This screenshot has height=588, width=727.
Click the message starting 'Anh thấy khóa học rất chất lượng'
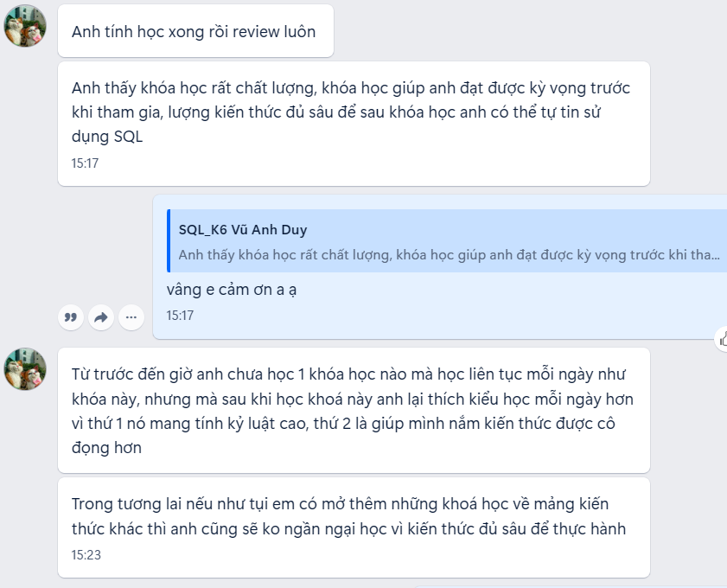[353, 112]
